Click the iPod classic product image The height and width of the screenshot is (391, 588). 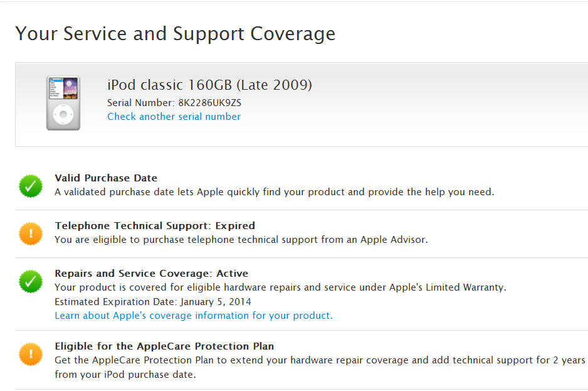(63, 103)
